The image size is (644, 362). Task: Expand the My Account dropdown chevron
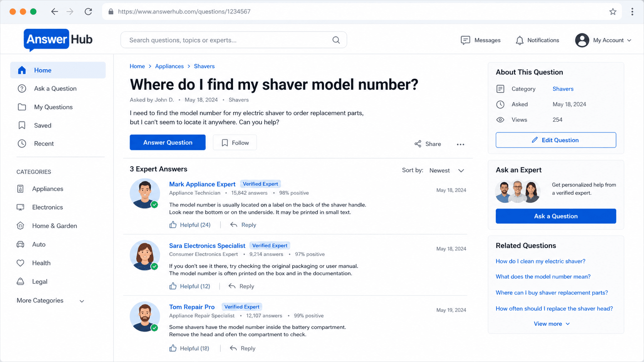(629, 40)
